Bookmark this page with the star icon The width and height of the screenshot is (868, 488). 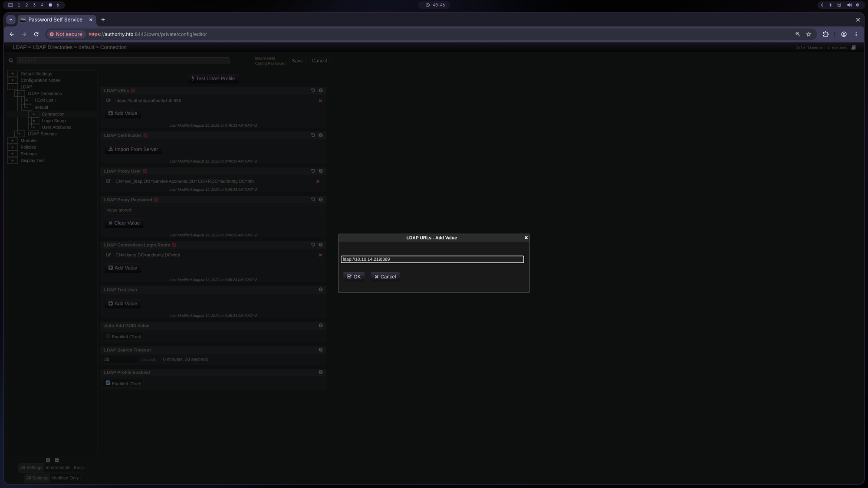(x=809, y=34)
